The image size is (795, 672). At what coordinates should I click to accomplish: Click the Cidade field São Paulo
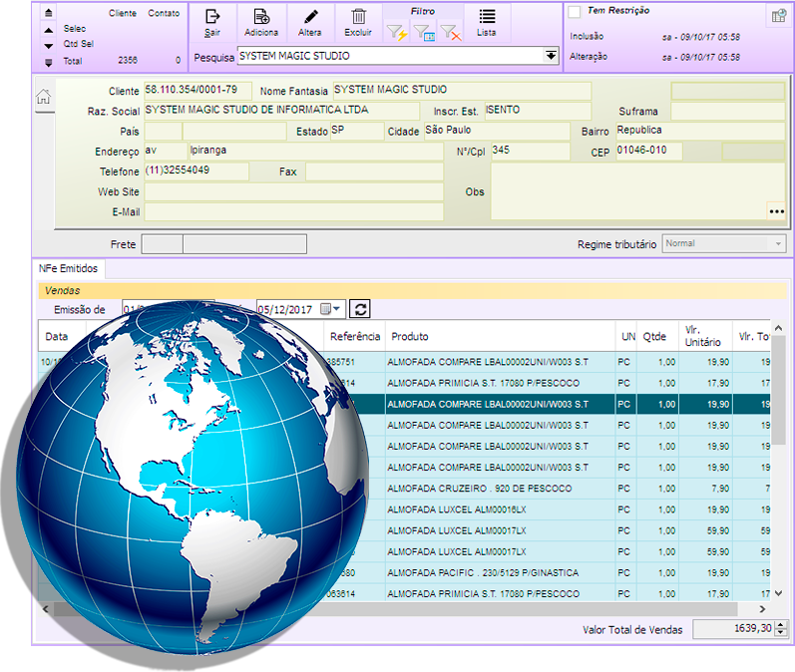click(x=497, y=131)
